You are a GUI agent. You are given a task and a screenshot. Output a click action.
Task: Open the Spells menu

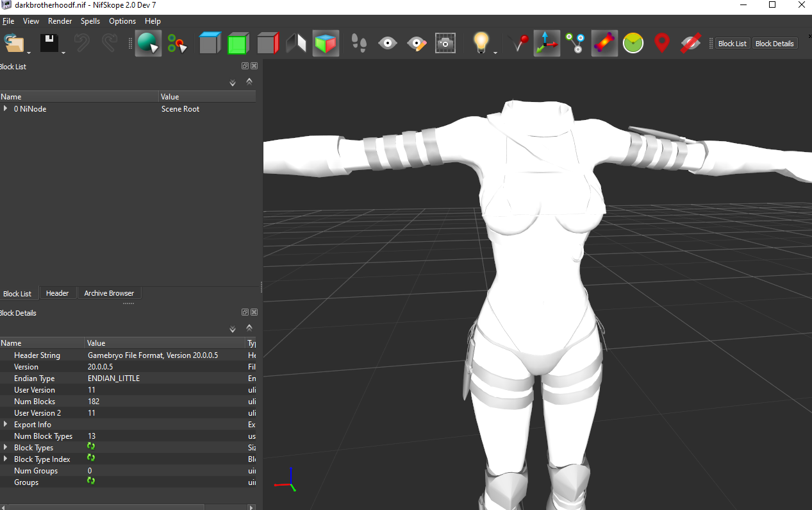coord(90,21)
